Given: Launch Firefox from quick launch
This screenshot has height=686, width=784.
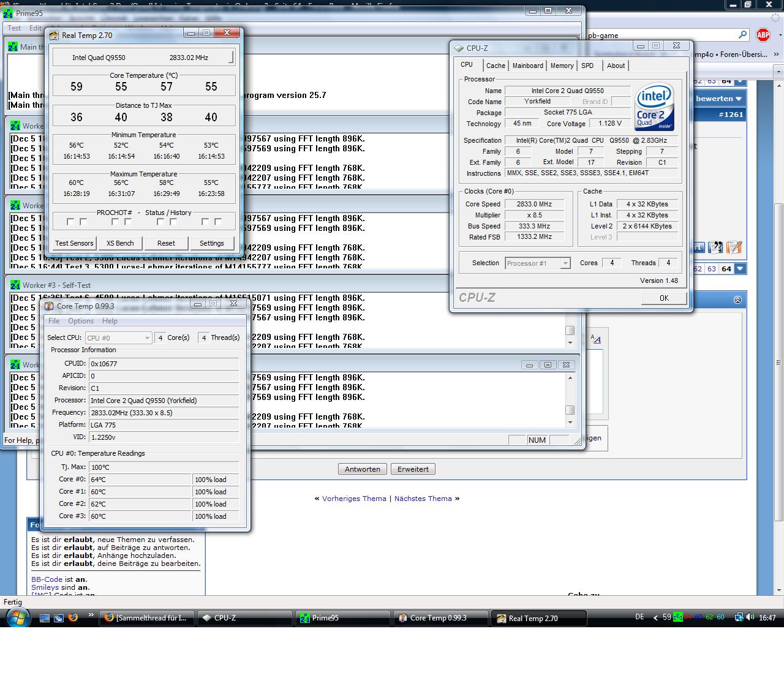Looking at the screenshot, I should coord(72,617).
